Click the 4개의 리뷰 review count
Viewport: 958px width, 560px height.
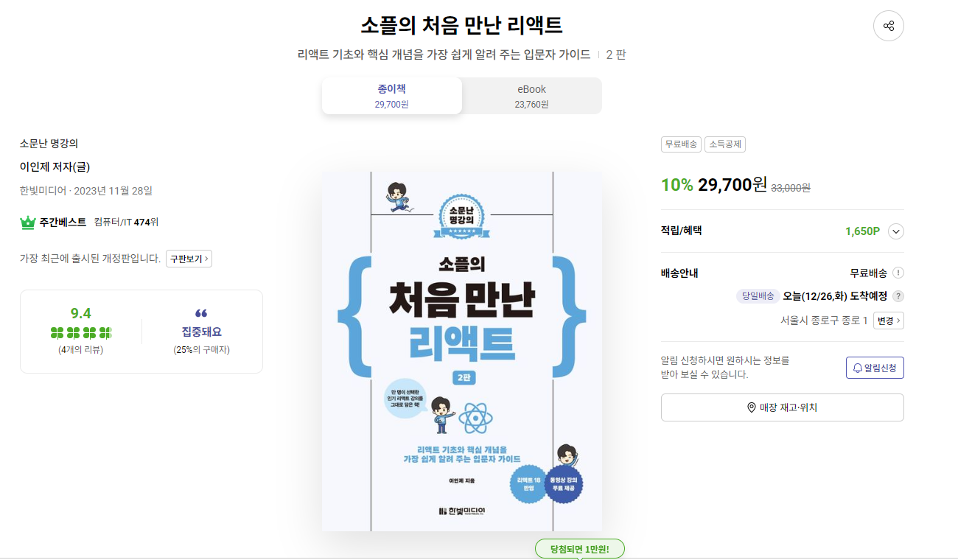pyautogui.click(x=81, y=350)
